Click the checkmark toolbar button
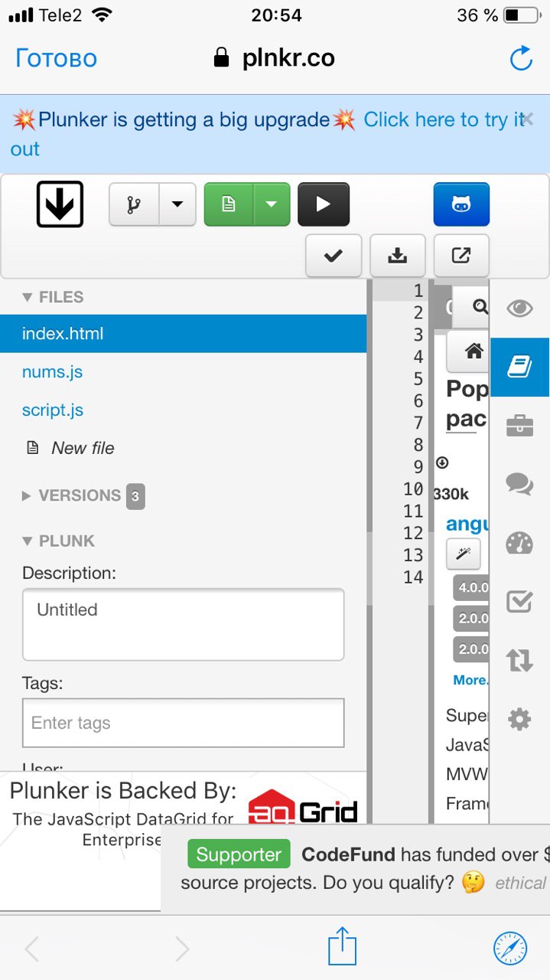This screenshot has height=980, width=550. [x=334, y=256]
